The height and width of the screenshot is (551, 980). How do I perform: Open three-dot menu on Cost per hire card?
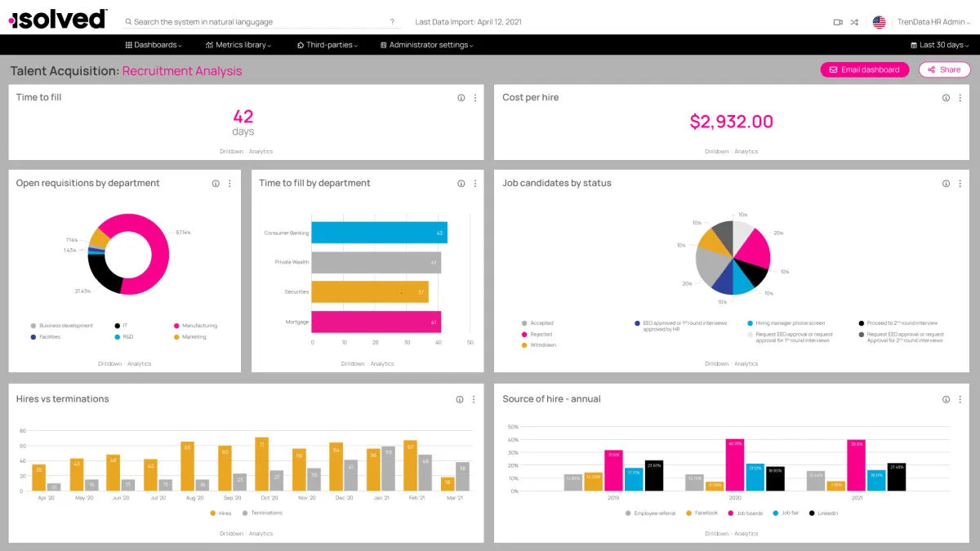coord(960,98)
